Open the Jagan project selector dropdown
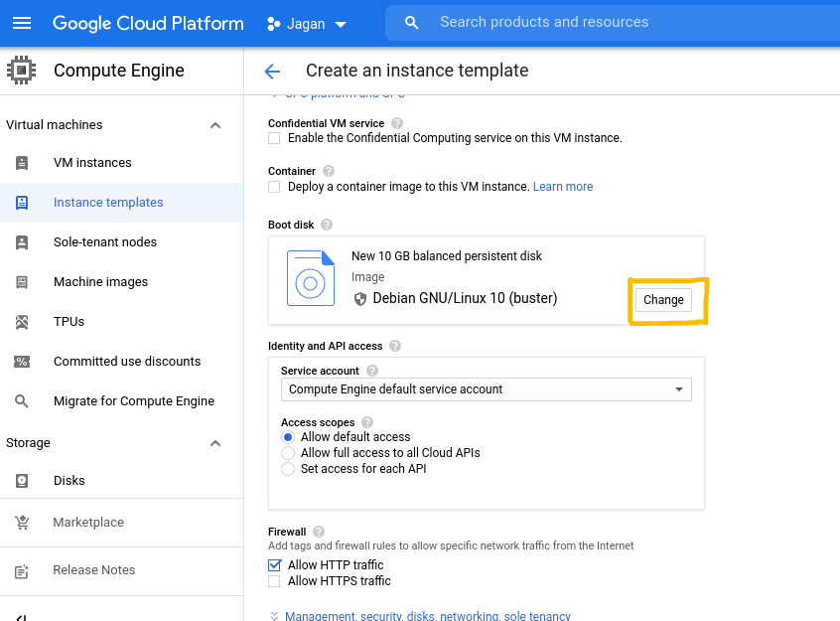 click(x=307, y=24)
